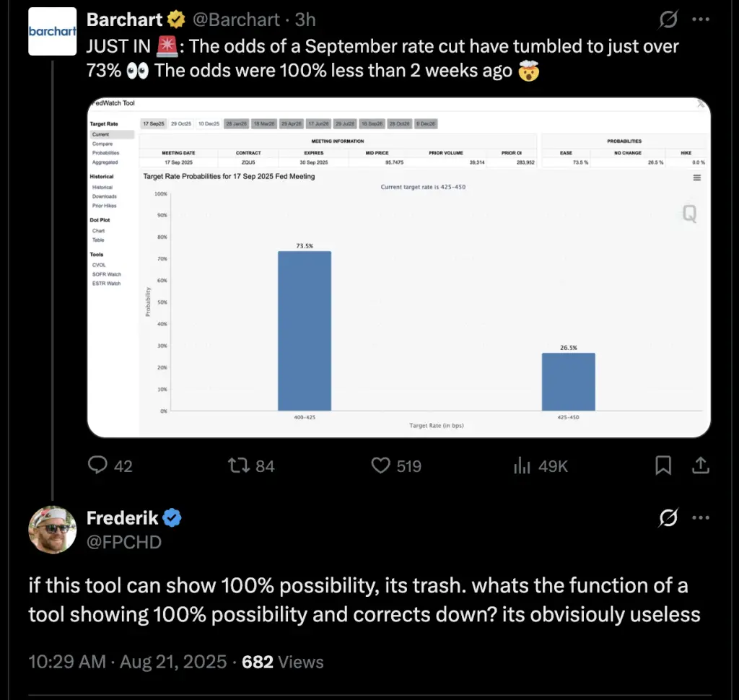This screenshot has height=700, width=739.
Task: Repost Barchart's tweet with 84 reposts
Action: [251, 465]
